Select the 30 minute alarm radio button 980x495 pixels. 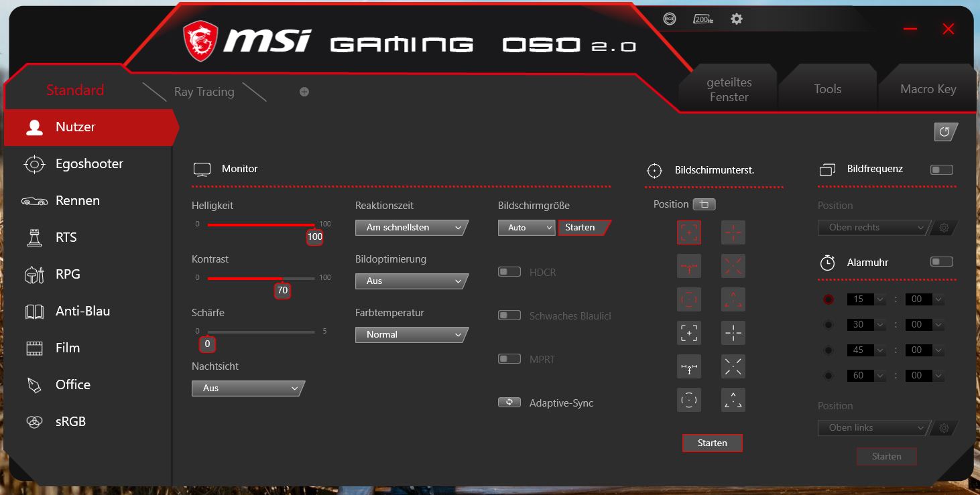829,325
